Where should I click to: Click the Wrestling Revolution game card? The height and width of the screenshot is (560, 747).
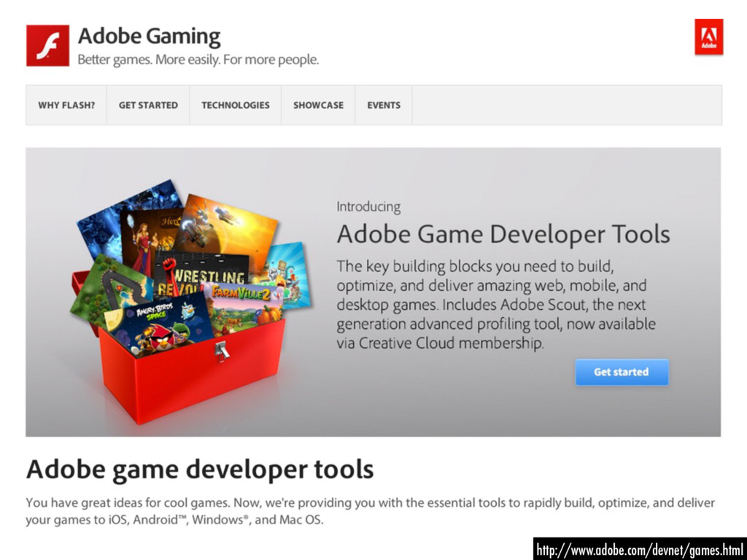point(203,273)
